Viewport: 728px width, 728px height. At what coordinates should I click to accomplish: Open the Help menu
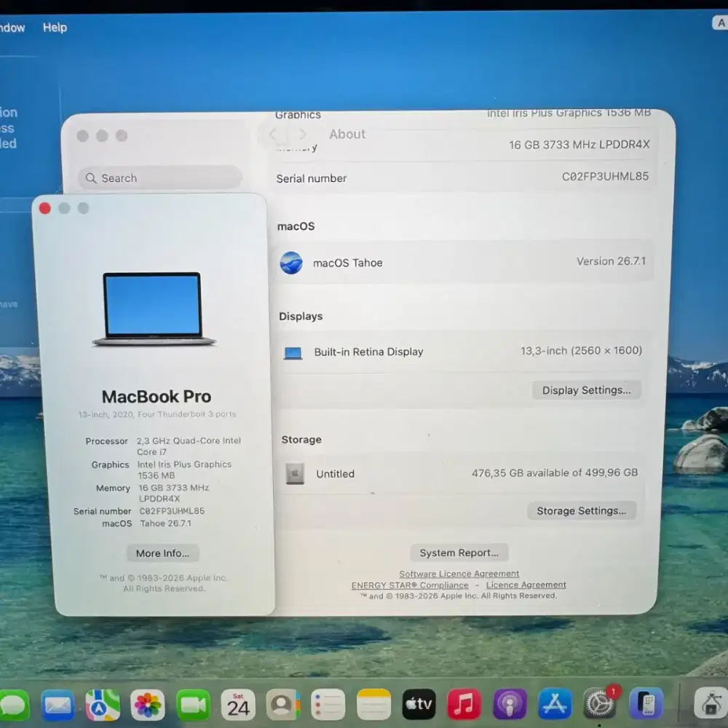[x=55, y=28]
